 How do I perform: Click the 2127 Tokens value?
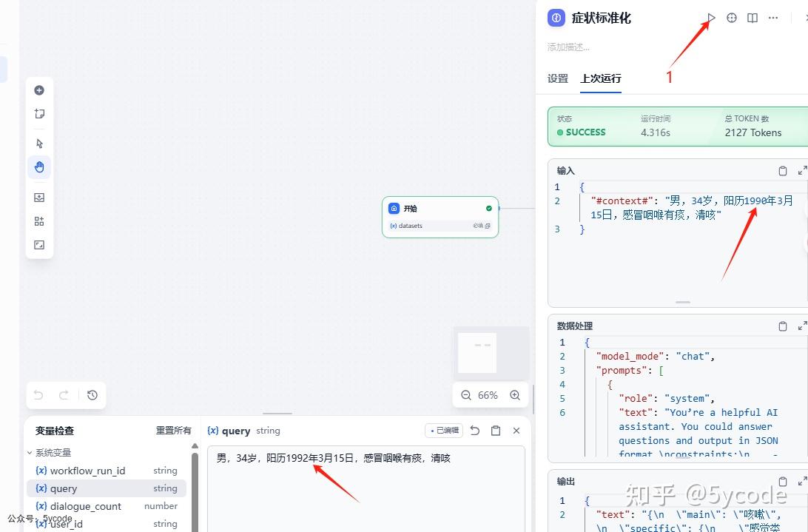(753, 132)
